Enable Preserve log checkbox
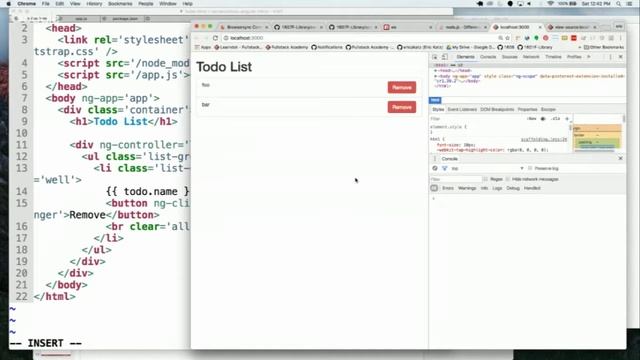 click(530, 168)
